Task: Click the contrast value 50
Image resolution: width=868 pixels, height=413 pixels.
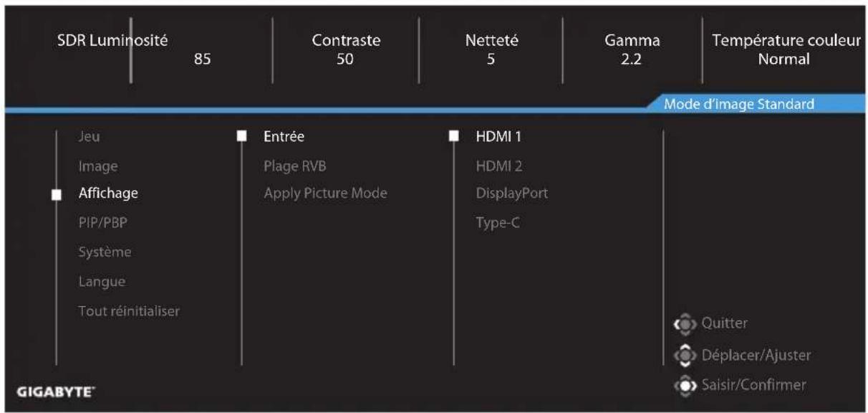Action: (x=345, y=60)
